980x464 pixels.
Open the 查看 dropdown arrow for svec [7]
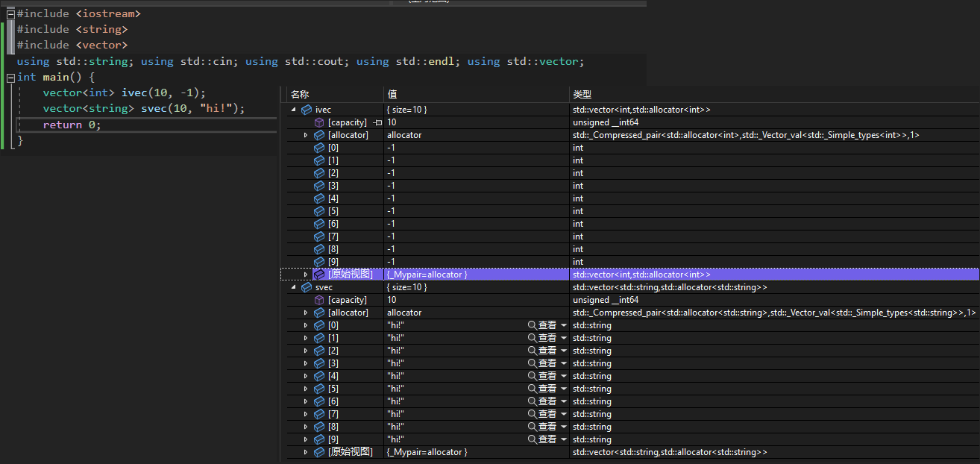point(564,414)
